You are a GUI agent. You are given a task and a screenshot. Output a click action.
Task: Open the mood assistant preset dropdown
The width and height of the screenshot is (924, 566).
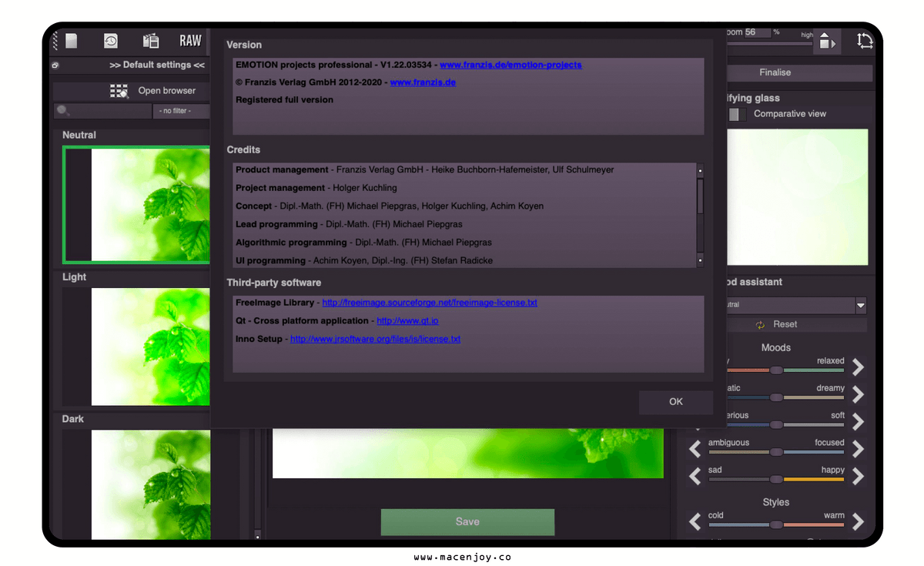(860, 305)
